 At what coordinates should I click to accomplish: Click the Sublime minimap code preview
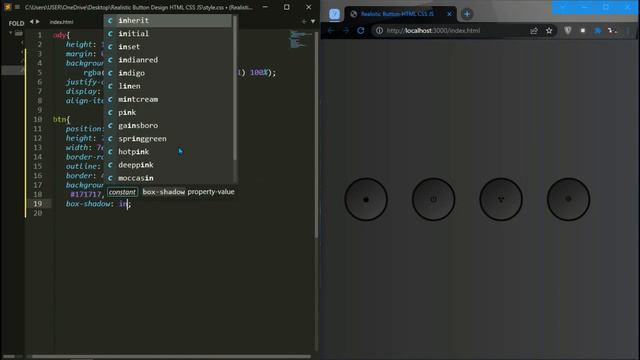click(300, 39)
